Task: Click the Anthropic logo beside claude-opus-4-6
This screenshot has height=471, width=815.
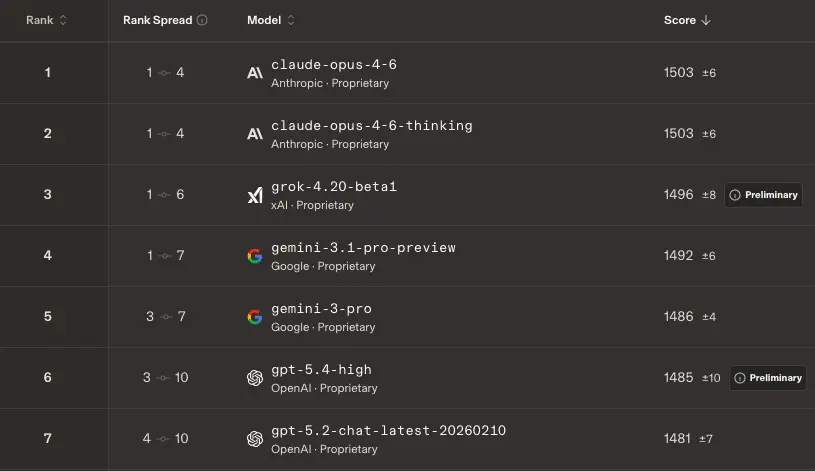Action: (255, 73)
